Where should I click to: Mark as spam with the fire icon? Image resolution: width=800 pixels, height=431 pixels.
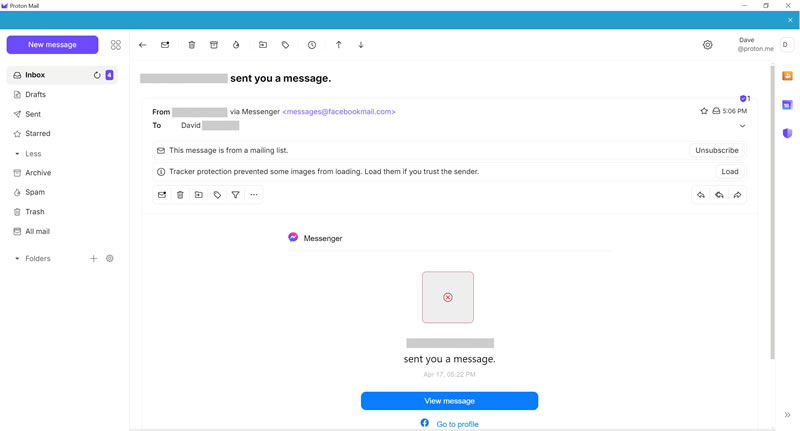(x=236, y=45)
